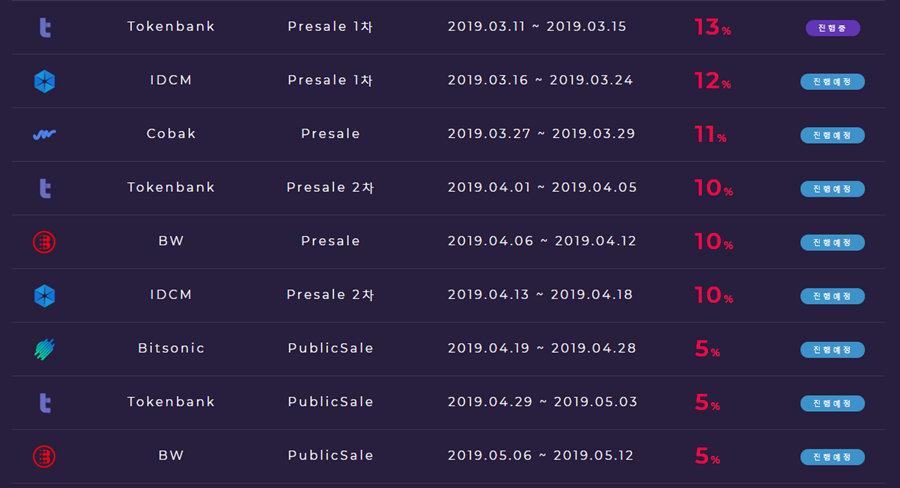Click the date range 2019.03.16 ~ 2019.03.24

[540, 80]
